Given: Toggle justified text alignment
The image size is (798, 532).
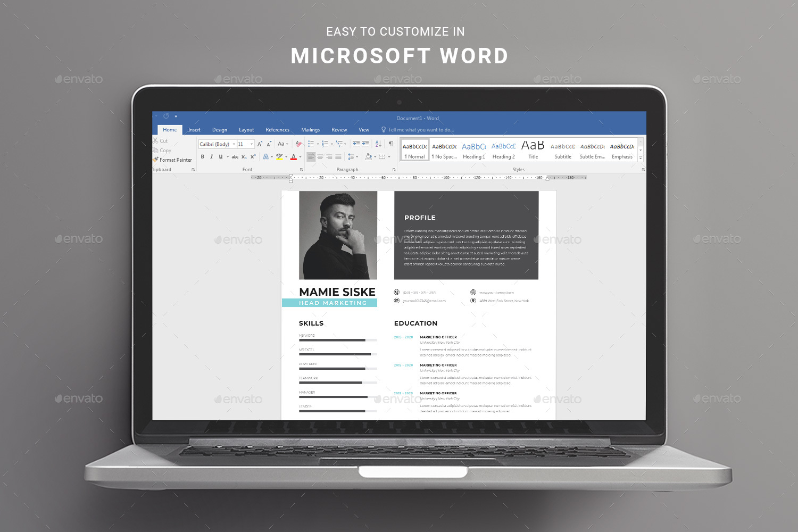Looking at the screenshot, I should [x=338, y=156].
